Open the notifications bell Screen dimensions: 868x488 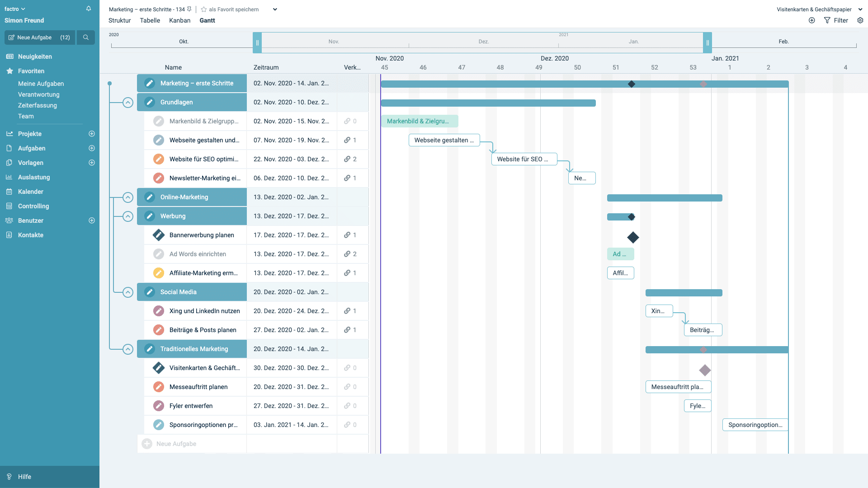point(89,9)
